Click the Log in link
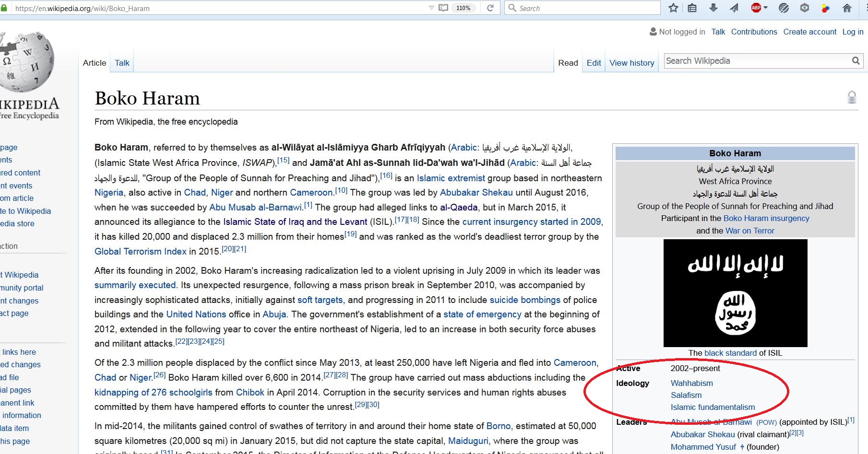Screen dimensions: 868x454 point(853,32)
